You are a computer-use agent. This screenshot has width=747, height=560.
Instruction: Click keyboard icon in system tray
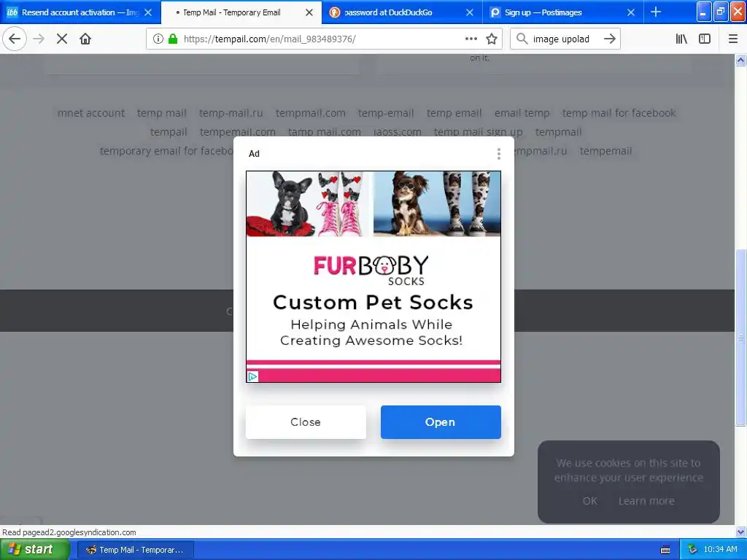point(665,550)
